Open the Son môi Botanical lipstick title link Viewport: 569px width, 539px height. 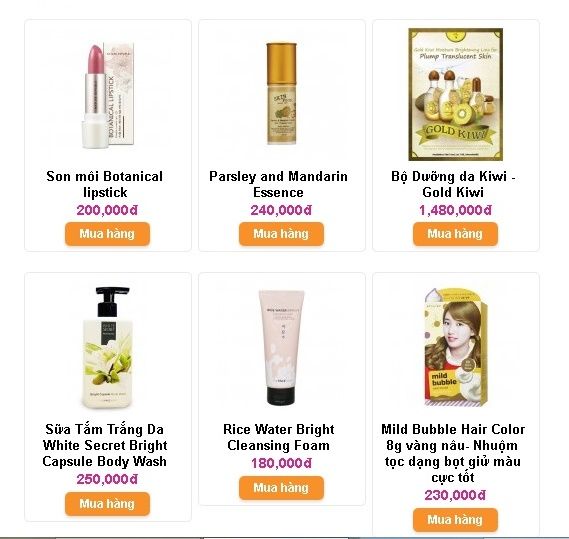click(105, 184)
